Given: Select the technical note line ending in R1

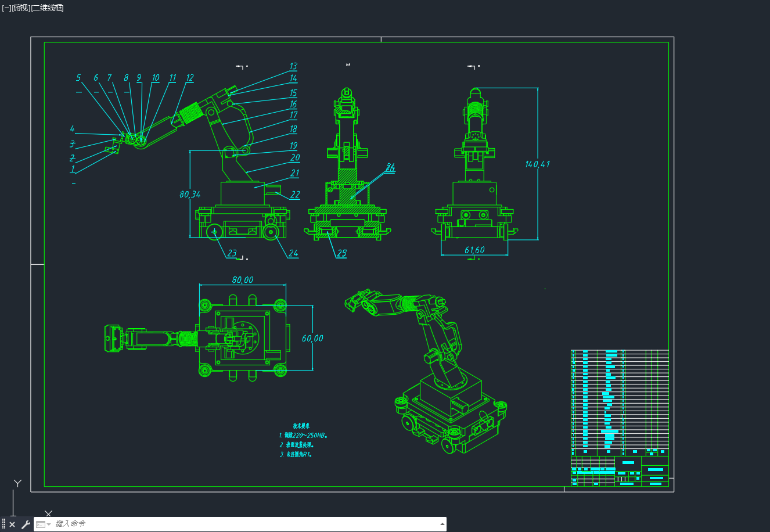Looking at the screenshot, I should 296,454.
